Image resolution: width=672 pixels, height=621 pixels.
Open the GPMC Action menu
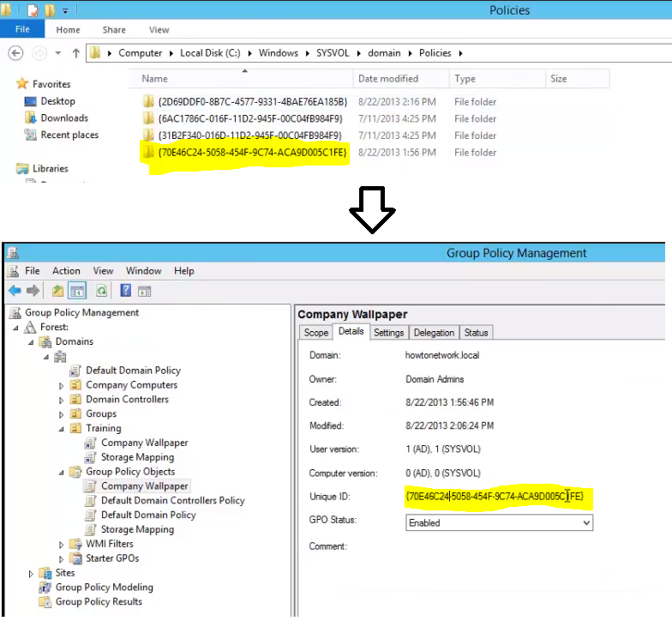[67, 271]
